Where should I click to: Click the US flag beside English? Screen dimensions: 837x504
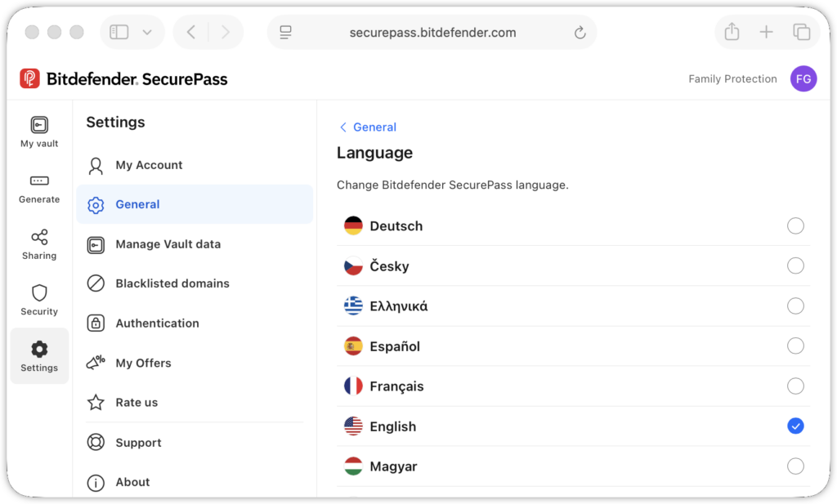353,426
